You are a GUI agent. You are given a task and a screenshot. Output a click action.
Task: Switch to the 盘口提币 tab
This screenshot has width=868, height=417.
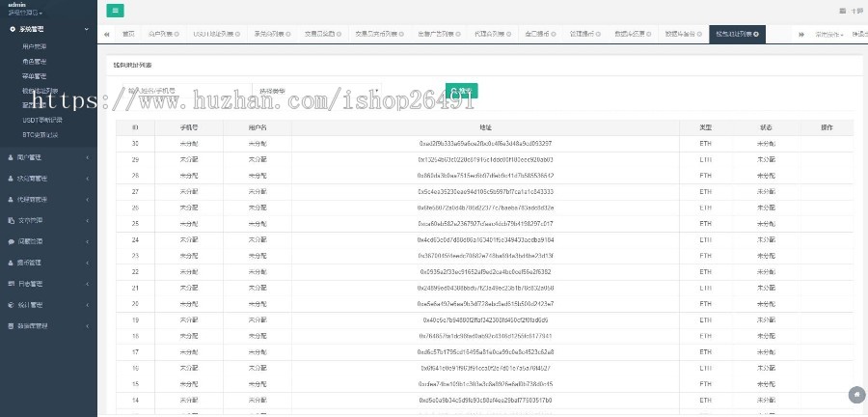[540, 35]
